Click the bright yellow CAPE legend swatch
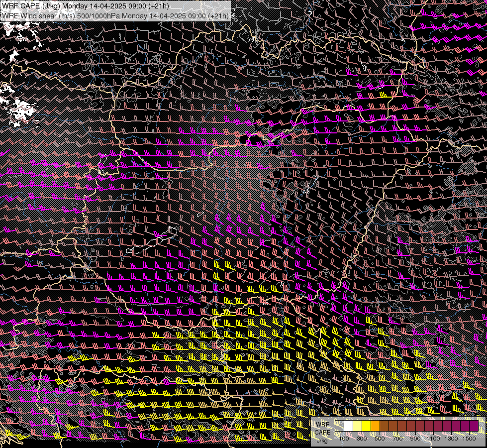 coord(367,426)
